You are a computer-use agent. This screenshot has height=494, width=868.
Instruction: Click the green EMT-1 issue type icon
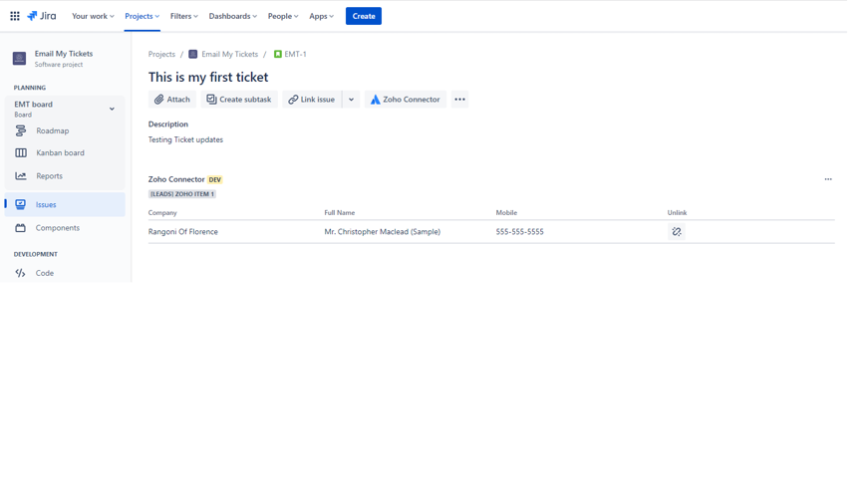tap(278, 54)
